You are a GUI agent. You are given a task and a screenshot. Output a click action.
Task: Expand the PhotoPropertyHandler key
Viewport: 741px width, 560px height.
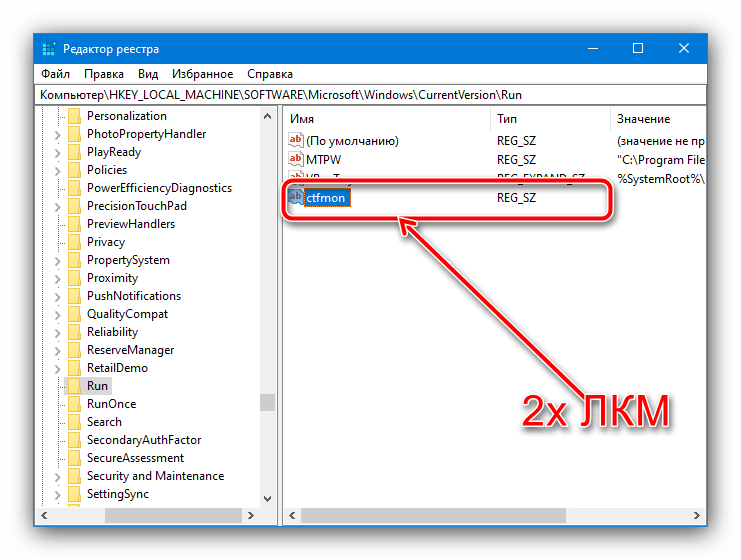[57, 135]
